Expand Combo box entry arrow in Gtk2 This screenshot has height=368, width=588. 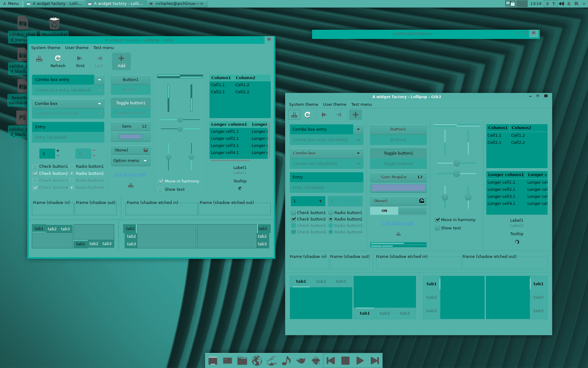(x=99, y=79)
